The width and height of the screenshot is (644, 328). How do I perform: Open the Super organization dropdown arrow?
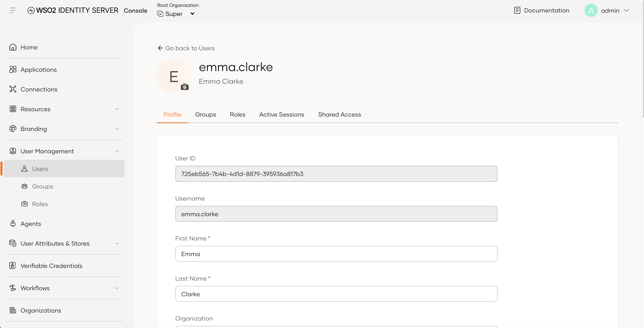192,14
